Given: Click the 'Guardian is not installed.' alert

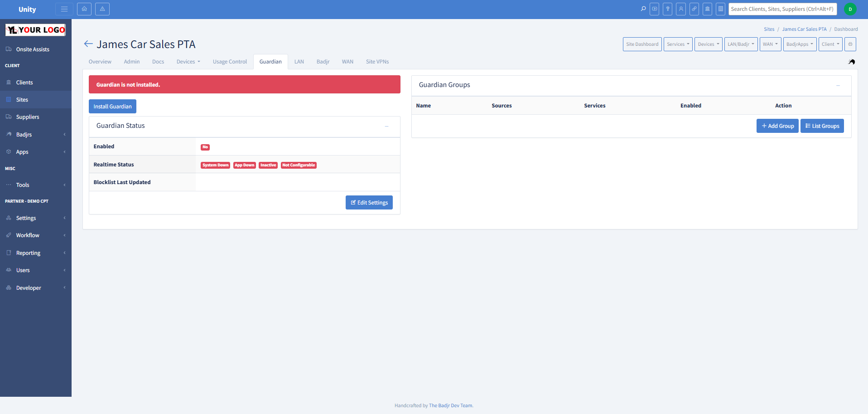Looking at the screenshot, I should pos(245,84).
